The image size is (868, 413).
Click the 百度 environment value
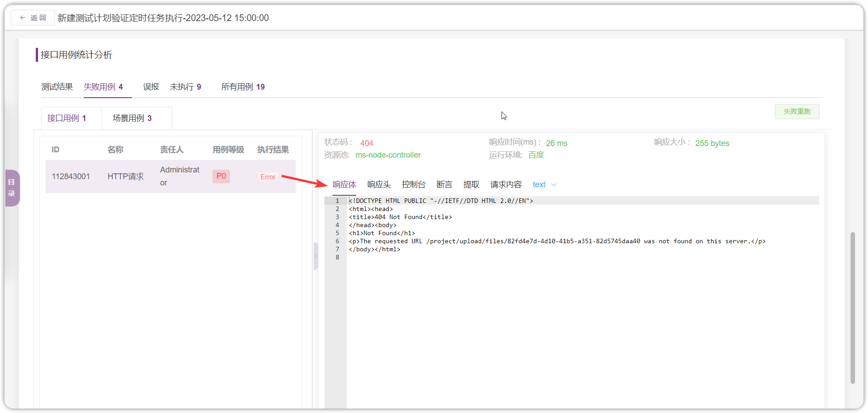(536, 155)
